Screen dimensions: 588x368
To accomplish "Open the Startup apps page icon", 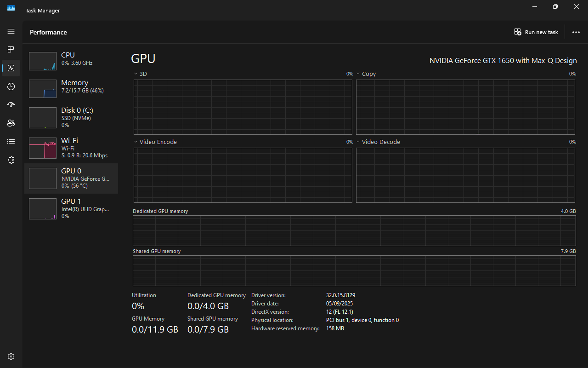I will pyautogui.click(x=11, y=105).
